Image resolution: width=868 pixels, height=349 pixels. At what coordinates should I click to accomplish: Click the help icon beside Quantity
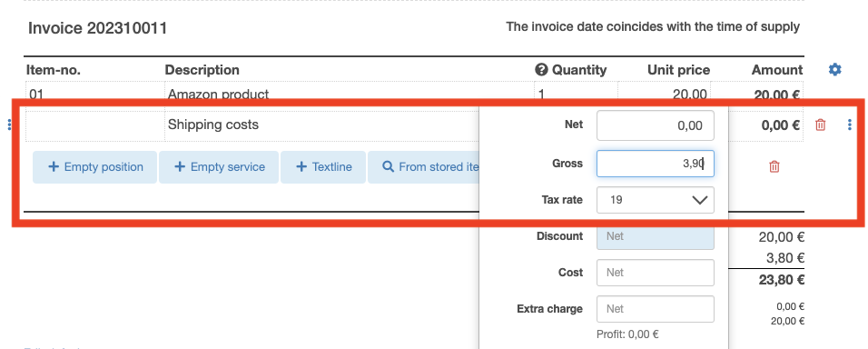(541, 70)
